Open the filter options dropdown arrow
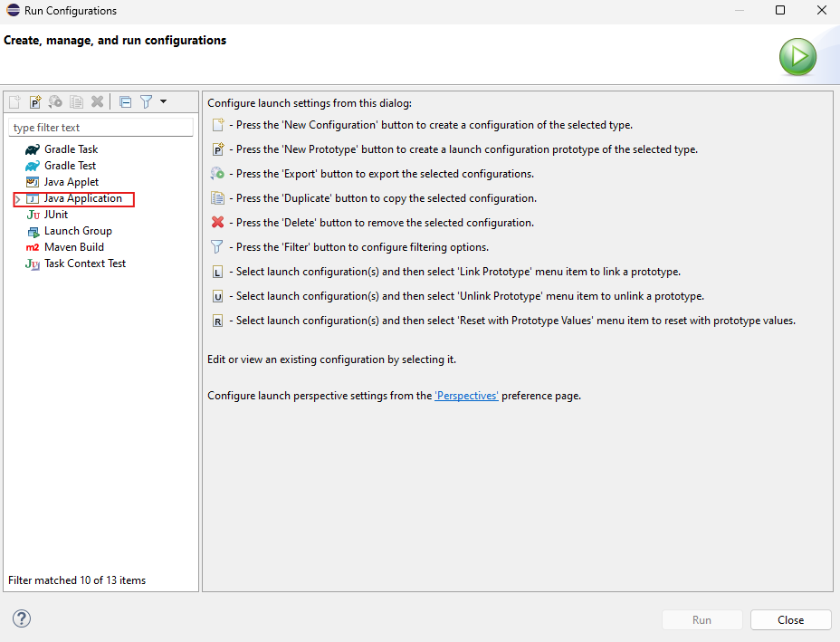840x642 pixels. point(164,102)
